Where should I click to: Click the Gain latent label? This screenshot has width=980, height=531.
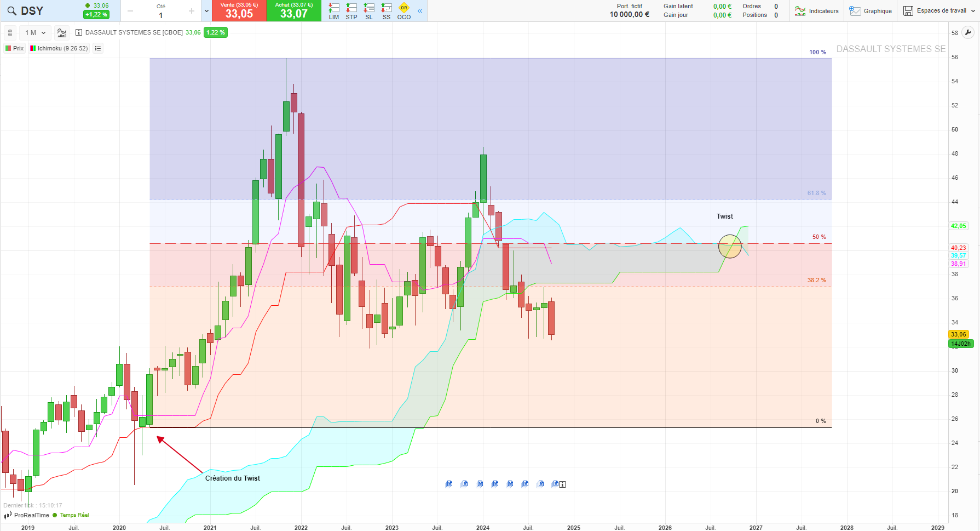click(x=678, y=7)
